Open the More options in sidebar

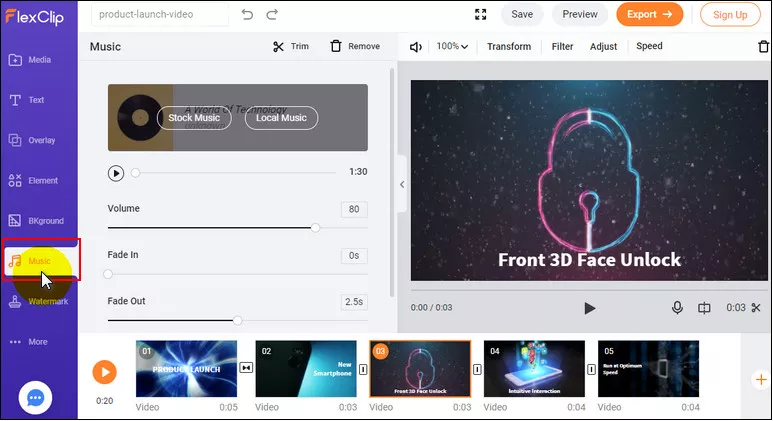coord(28,342)
